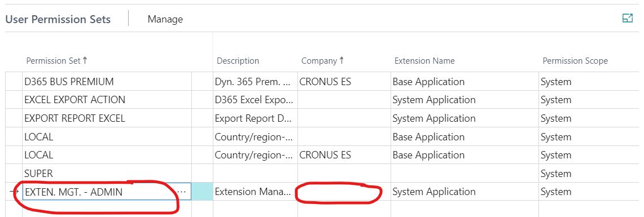
Task: Click the highlighted cell beside EXTEN. MGT. - ADMIN
Action: [203, 192]
